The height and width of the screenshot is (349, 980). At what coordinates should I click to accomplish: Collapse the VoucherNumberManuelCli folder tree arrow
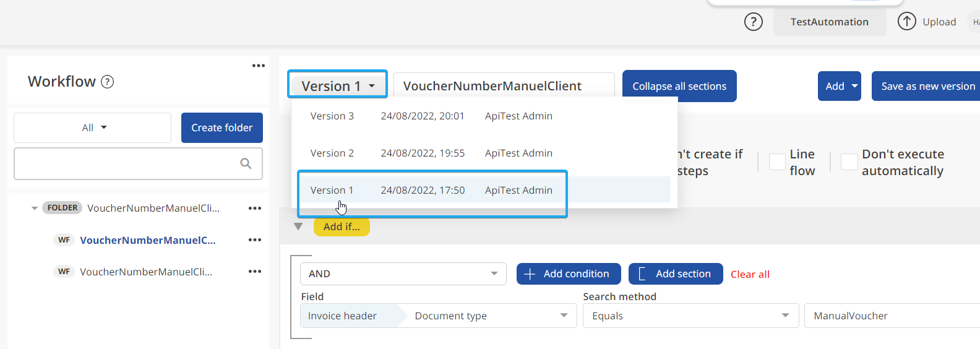coord(35,209)
